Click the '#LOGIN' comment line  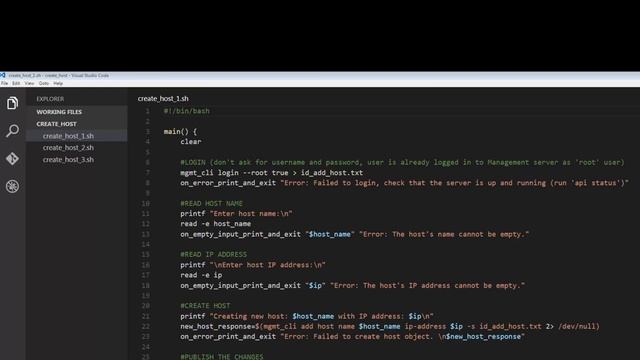coord(402,162)
